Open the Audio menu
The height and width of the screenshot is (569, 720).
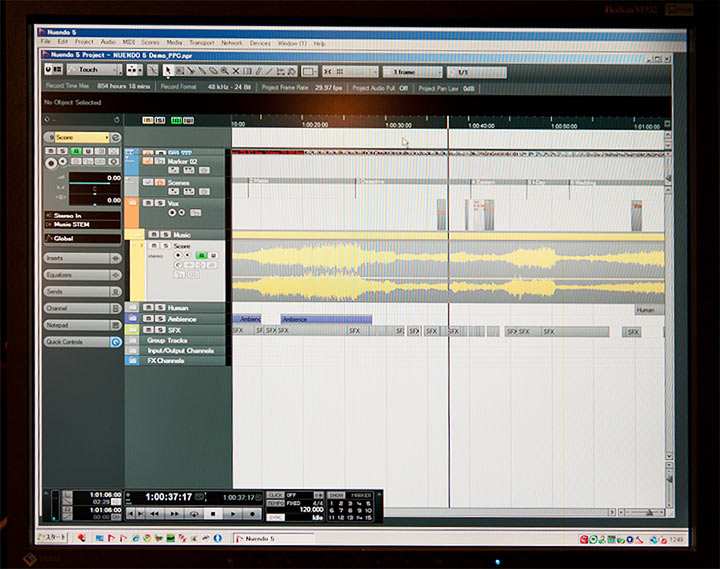coord(108,42)
